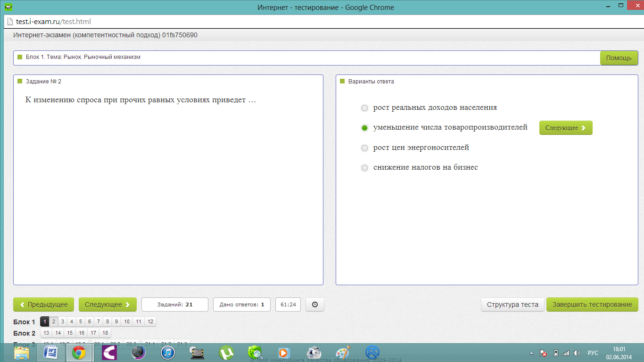Open question 13 in Блок 2

[46, 333]
